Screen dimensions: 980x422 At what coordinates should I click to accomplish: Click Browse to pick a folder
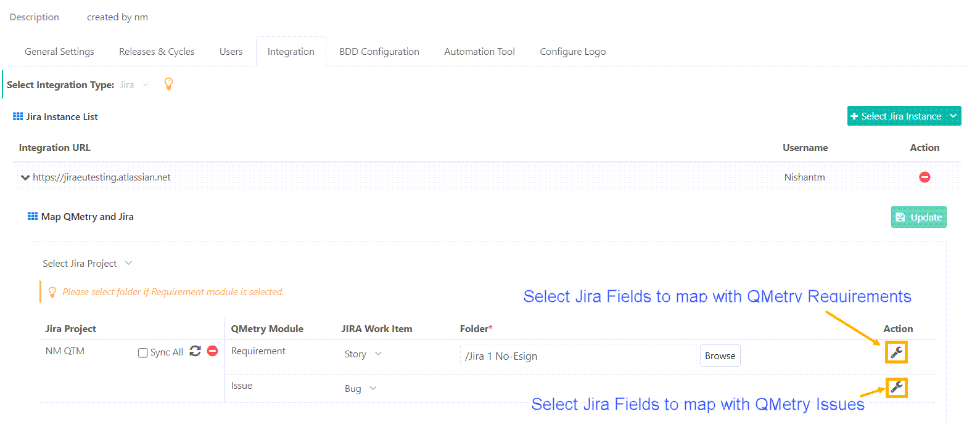point(719,355)
